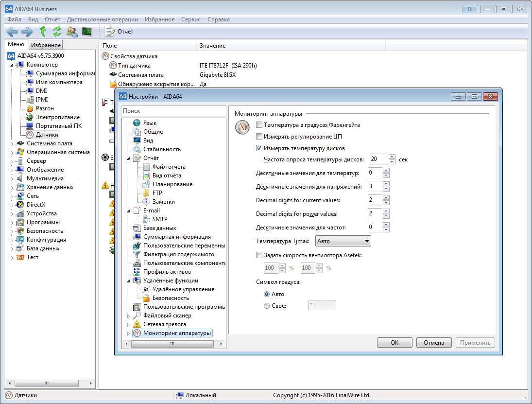
Task: Select Профиль активов settings item
Action: [x=167, y=272]
